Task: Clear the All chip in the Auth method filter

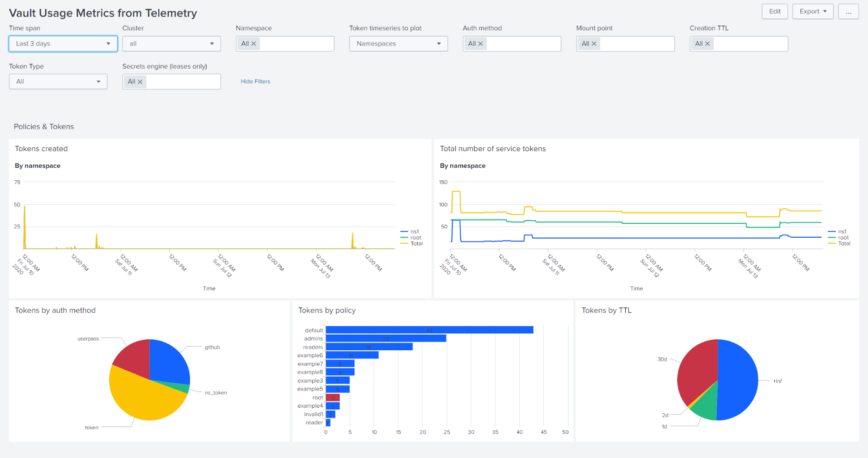Action: coord(481,43)
